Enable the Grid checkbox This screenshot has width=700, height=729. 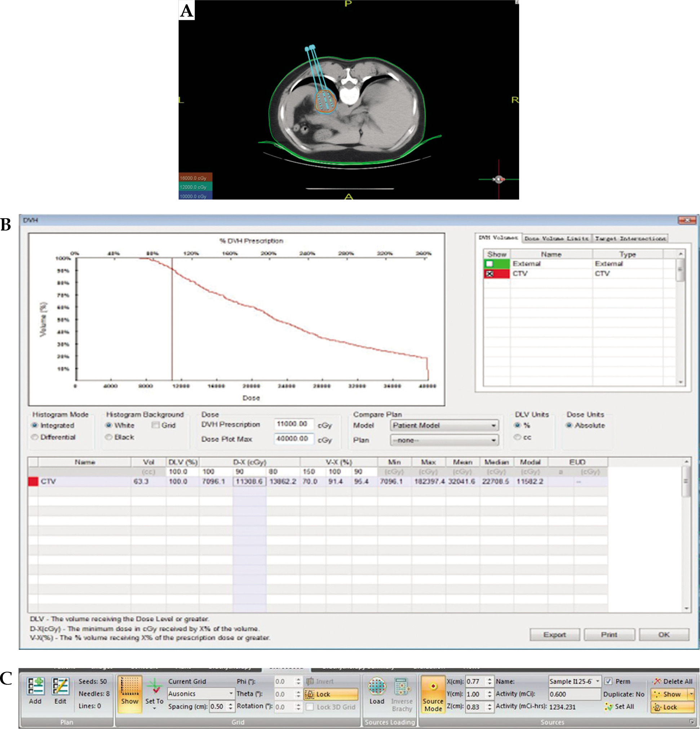(156, 425)
